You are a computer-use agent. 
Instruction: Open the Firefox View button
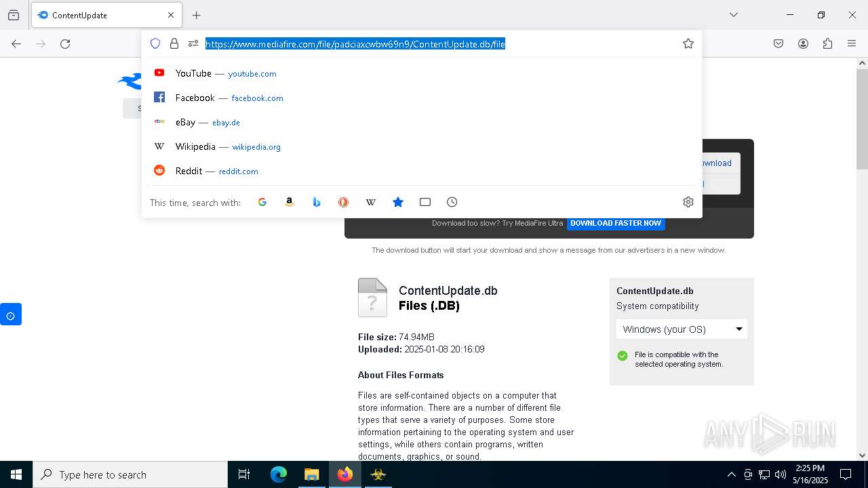pos(14,15)
